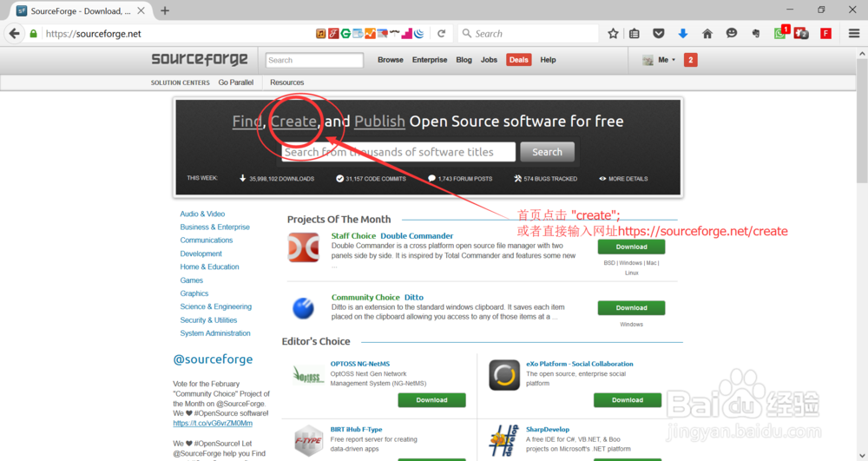Click the Ditto blue ball project icon
868x461 pixels.
pyautogui.click(x=303, y=308)
